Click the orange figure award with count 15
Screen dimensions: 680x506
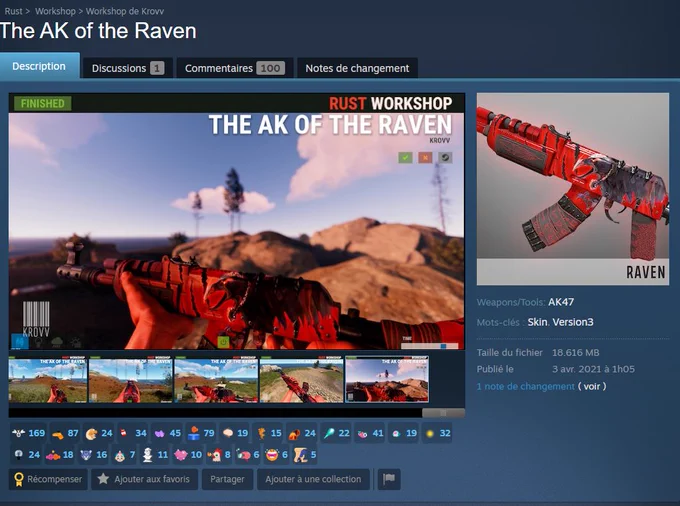point(268,433)
